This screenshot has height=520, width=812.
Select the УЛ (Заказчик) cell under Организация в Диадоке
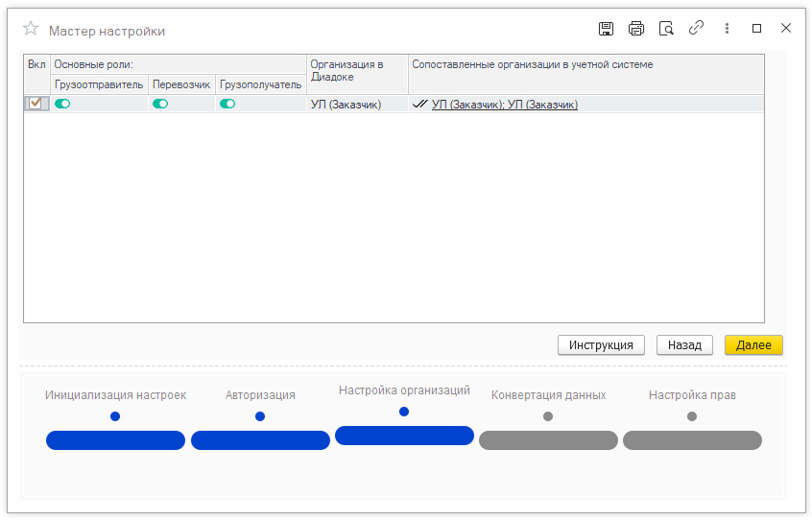[357, 105]
